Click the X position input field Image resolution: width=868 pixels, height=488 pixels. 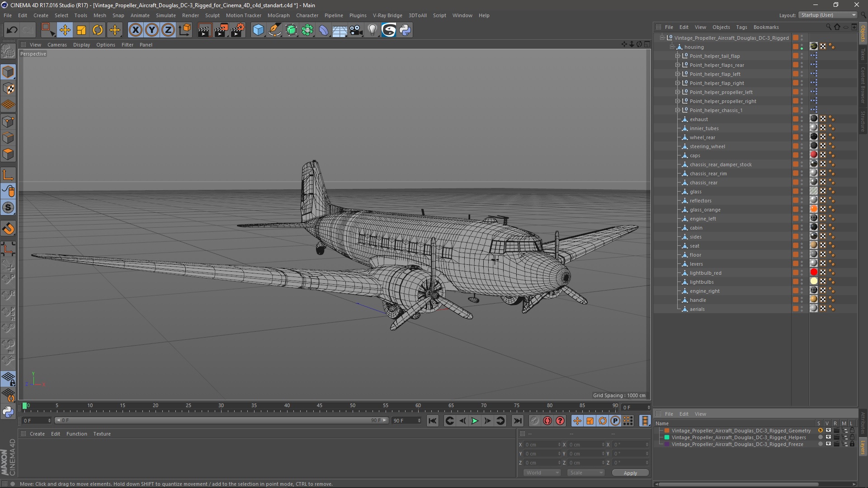(542, 445)
